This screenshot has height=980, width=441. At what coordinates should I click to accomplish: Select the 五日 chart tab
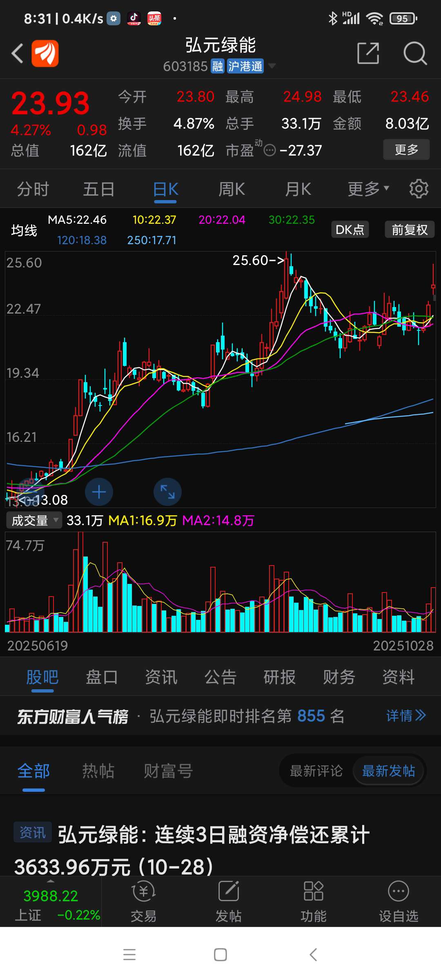99,189
